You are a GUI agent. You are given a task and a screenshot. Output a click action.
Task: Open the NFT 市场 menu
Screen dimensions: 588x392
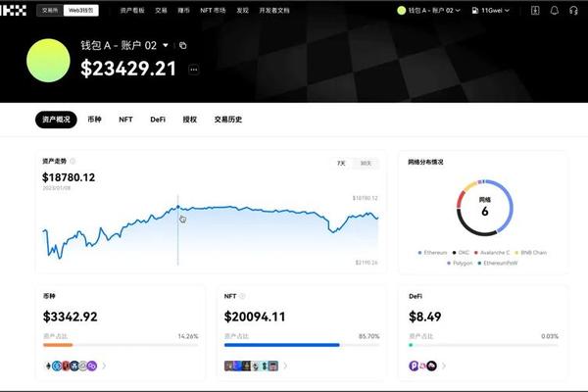pyautogui.click(x=213, y=11)
